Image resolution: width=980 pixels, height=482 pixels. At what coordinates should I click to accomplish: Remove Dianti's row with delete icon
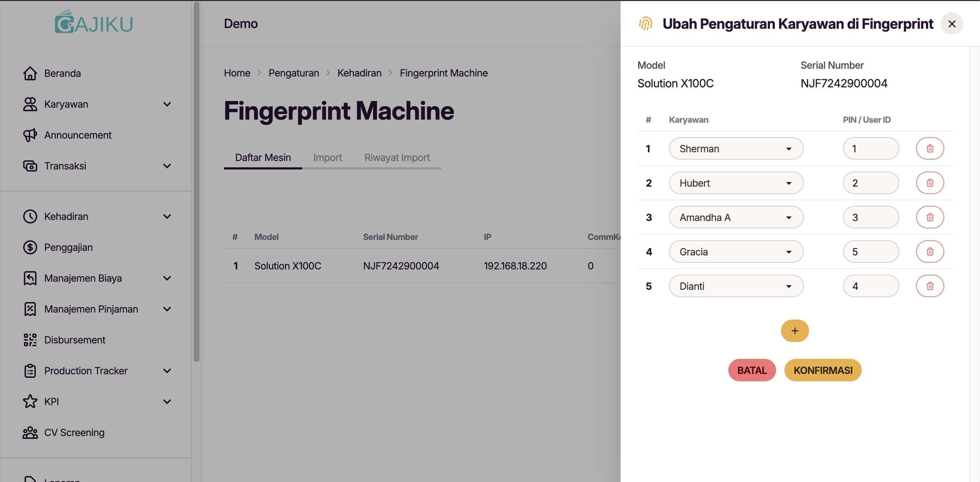[x=930, y=286]
